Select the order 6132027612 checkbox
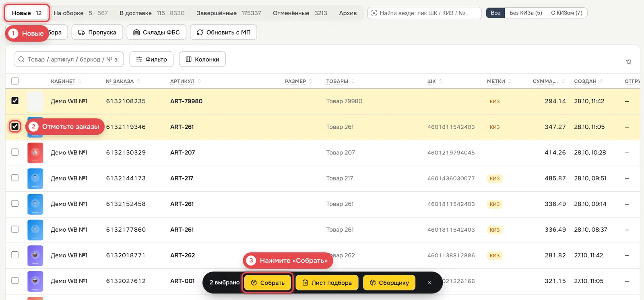The image size is (644, 300). [15, 281]
